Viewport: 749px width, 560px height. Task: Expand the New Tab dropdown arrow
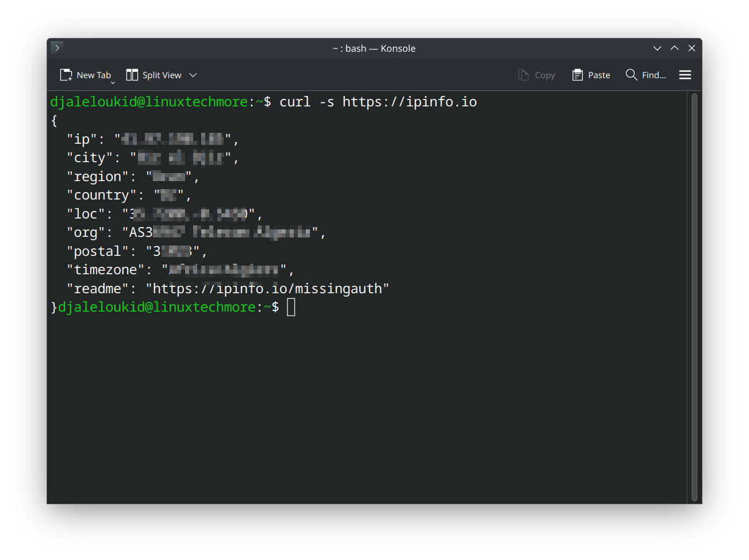(x=113, y=82)
